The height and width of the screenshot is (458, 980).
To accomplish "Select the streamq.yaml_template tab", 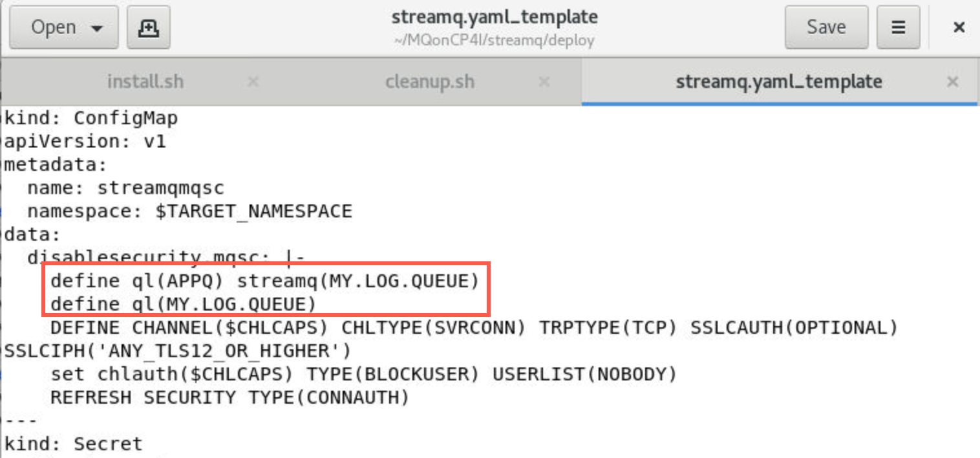I will click(x=778, y=82).
